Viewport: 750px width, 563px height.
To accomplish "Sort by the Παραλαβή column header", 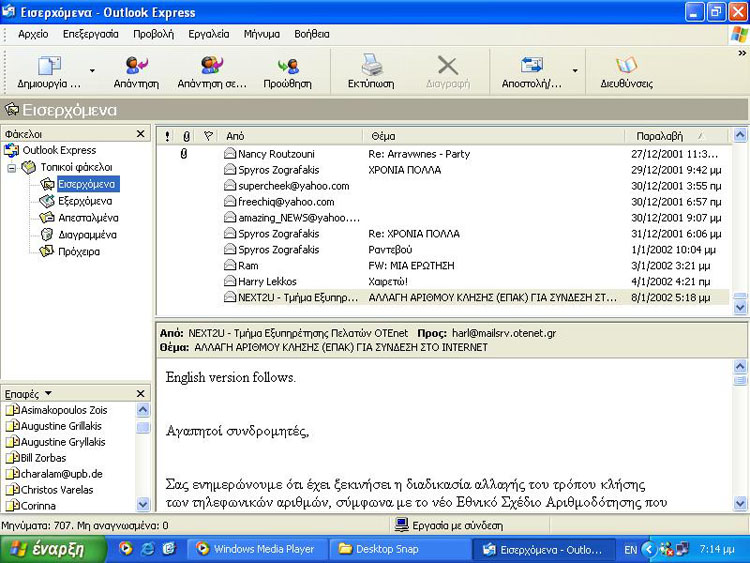I will (677, 136).
